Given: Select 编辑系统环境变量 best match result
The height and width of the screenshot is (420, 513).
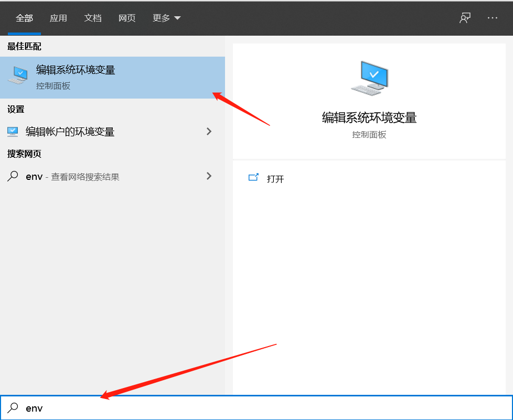Looking at the screenshot, I should tap(112, 77).
